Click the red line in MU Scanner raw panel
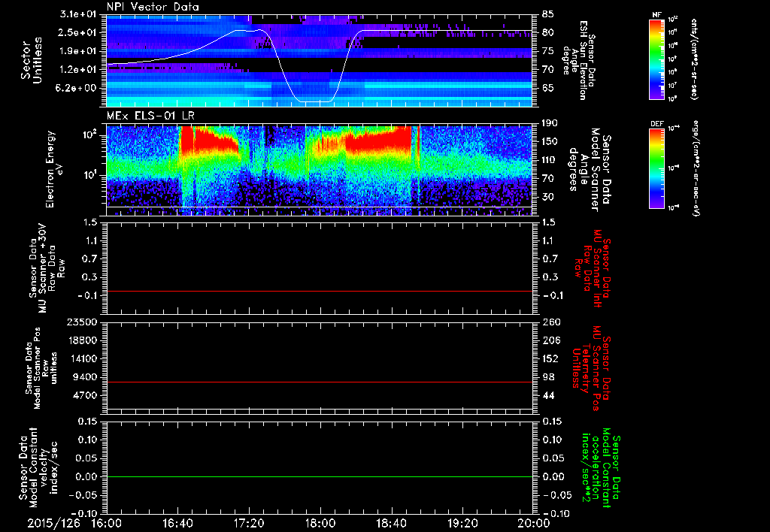 pos(319,291)
